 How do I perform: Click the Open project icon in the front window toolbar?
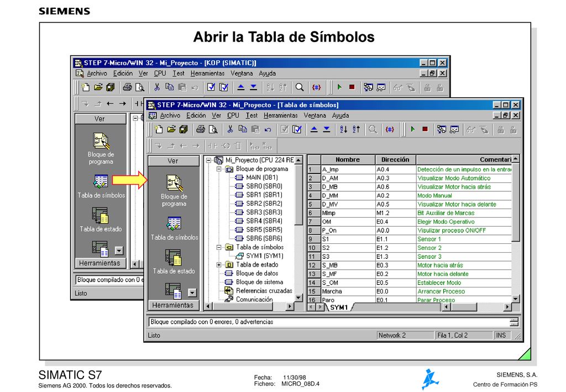(x=171, y=129)
